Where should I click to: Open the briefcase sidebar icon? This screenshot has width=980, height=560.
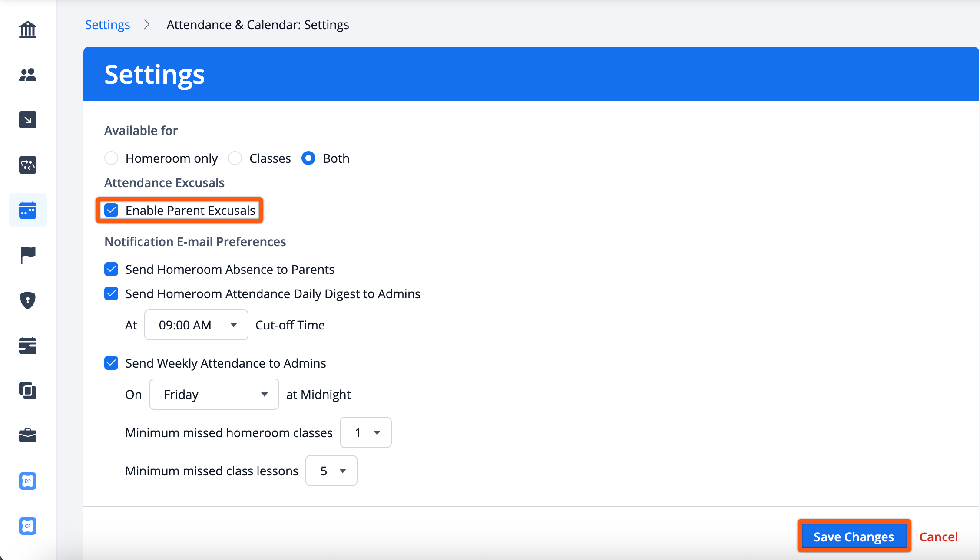point(28,435)
